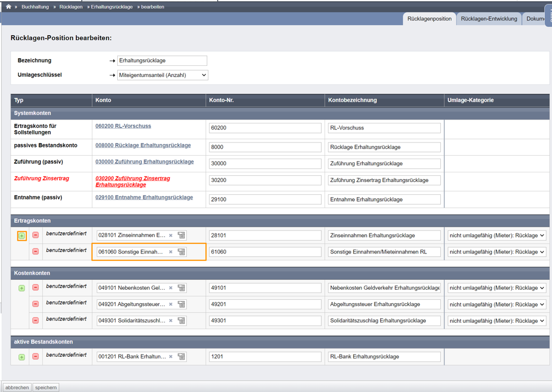The height and width of the screenshot is (392, 552).
Task: Edit the Kontobezeichnung field reading Zuführung Zinsertrag Erhaltungsrücklage
Action: coord(385,180)
